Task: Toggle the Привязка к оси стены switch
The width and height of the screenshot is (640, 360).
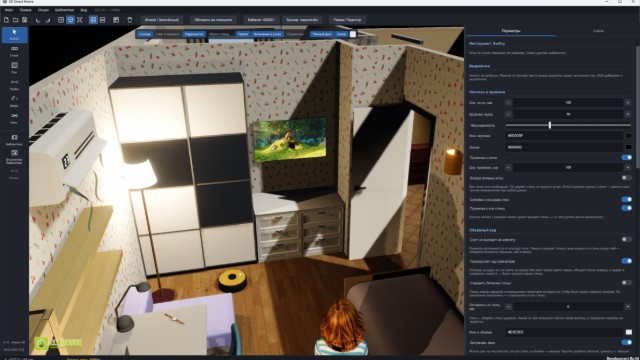Action: (626, 208)
